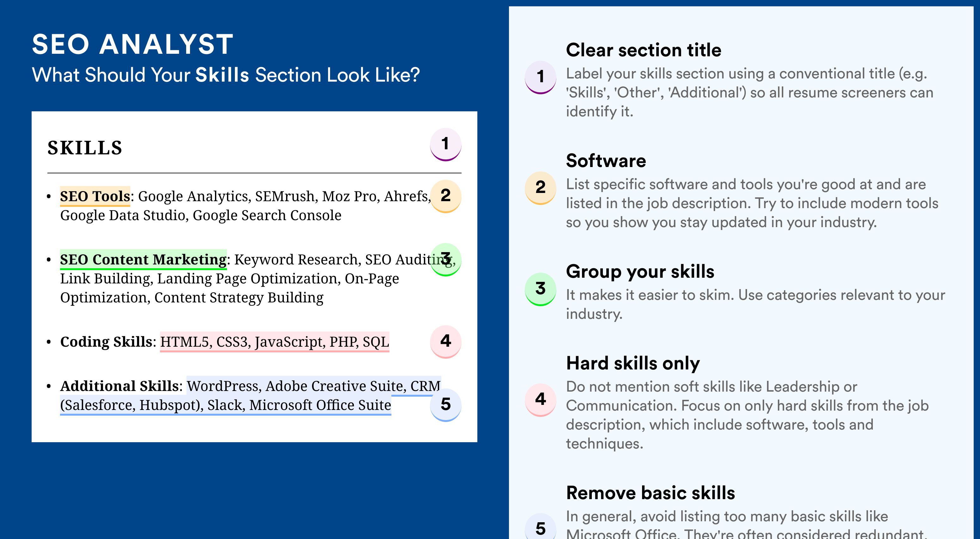
Task: Click badge 2 next to Software tip
Action: (x=540, y=187)
